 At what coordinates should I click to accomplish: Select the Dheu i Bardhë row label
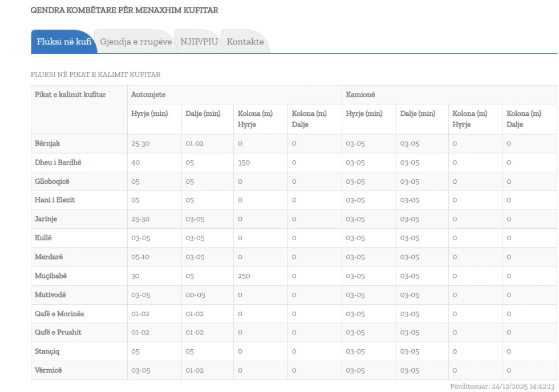(58, 162)
